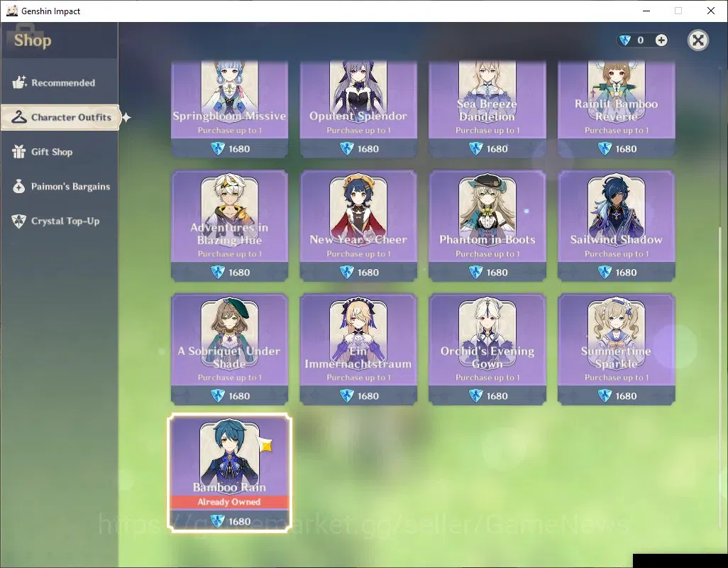This screenshot has height=568, width=728.
Task: Choose the New Year's Cheer outfit
Action: 358,226
